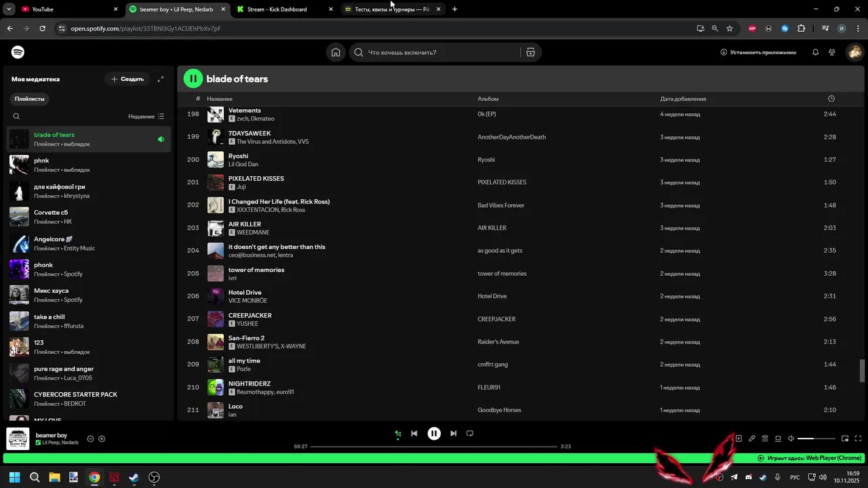Screen dimensions: 868x488
Task: Open the playback queue icon
Action: click(x=765, y=439)
